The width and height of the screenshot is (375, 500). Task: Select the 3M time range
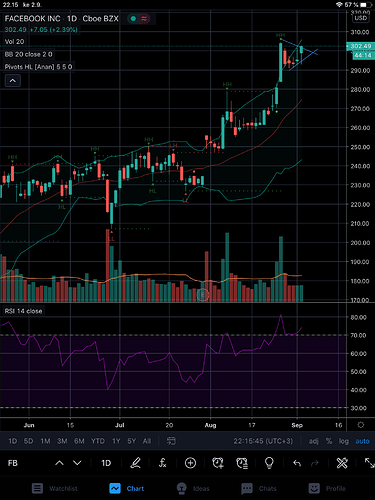point(62,441)
